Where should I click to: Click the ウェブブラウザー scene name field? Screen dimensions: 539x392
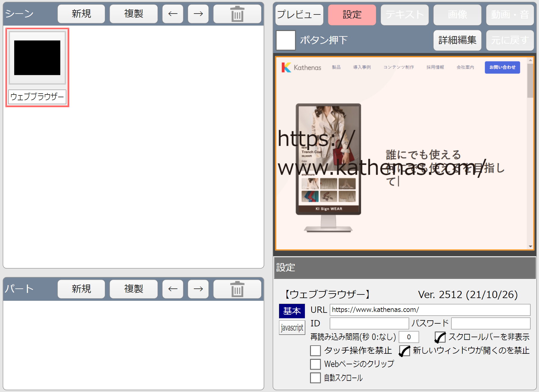tap(37, 97)
